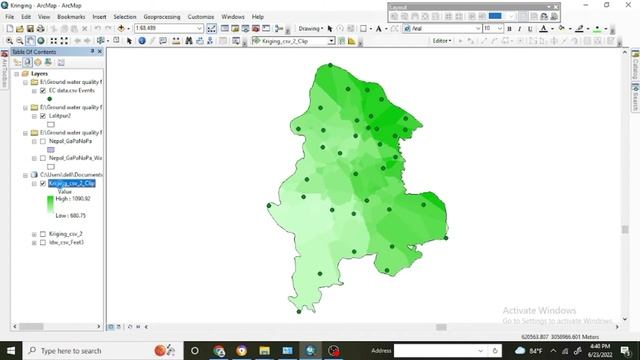Image resolution: width=640 pixels, height=360 pixels.
Task: Click the Cortana task view circle
Action: pyautogui.click(x=195, y=351)
